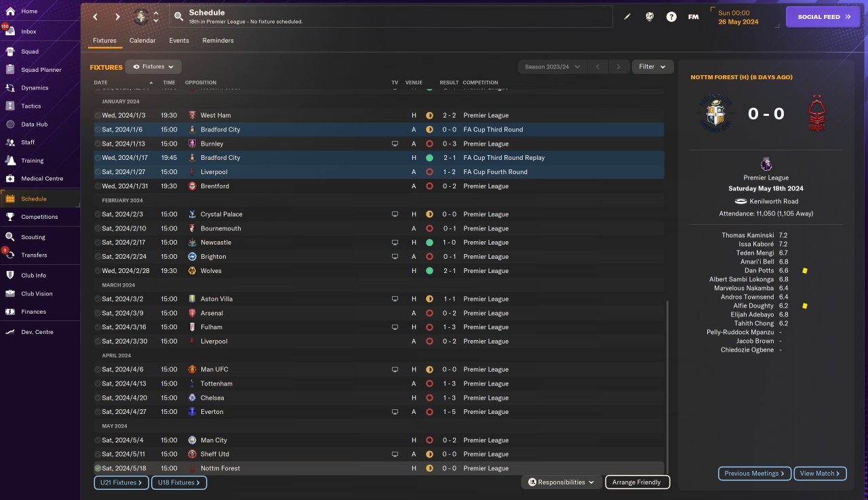Click the Kenilworth Road stadium name
868x500 pixels.
[774, 201]
